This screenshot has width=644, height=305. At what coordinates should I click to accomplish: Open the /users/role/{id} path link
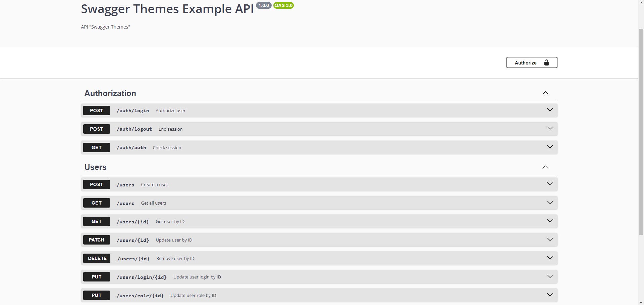(140, 296)
